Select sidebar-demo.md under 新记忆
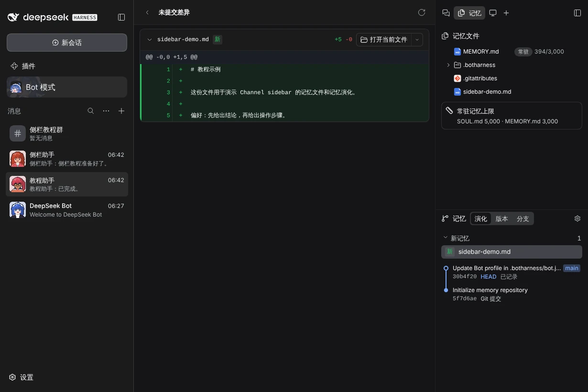588x392 pixels. 512,251
